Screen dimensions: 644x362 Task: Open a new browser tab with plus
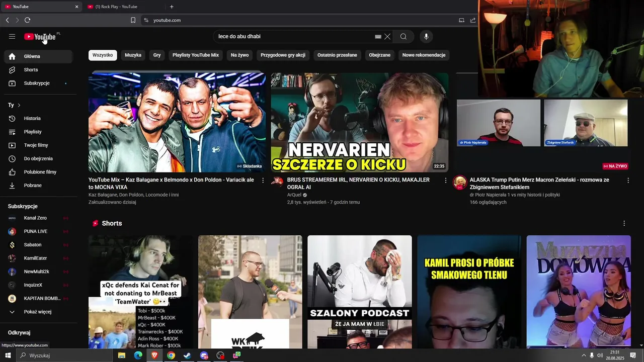[172, 7]
